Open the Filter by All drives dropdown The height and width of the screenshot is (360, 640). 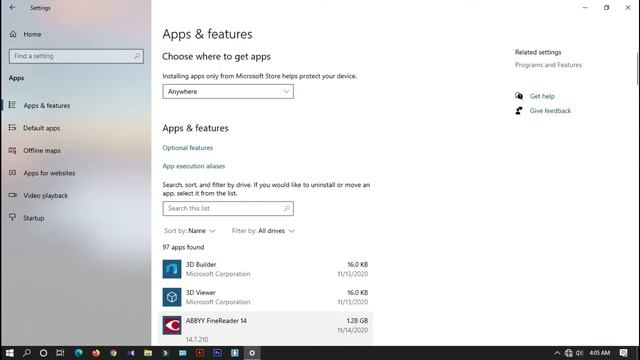coord(263,231)
